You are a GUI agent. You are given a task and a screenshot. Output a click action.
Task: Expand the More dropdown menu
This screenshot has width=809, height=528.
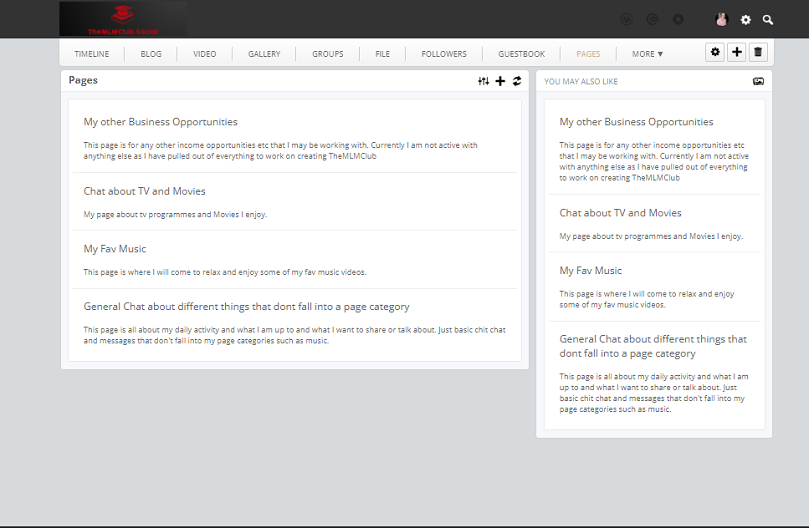pyautogui.click(x=647, y=54)
